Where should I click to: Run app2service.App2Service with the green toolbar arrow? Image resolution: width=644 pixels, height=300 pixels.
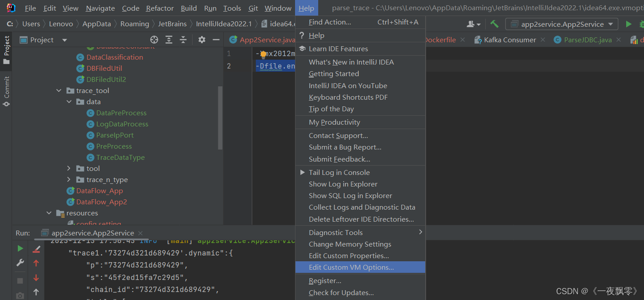(628, 24)
